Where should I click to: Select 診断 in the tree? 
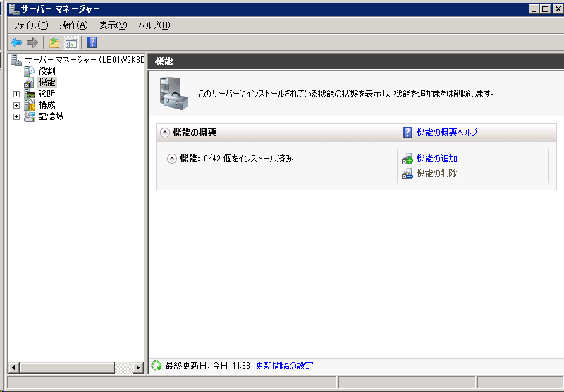47,94
